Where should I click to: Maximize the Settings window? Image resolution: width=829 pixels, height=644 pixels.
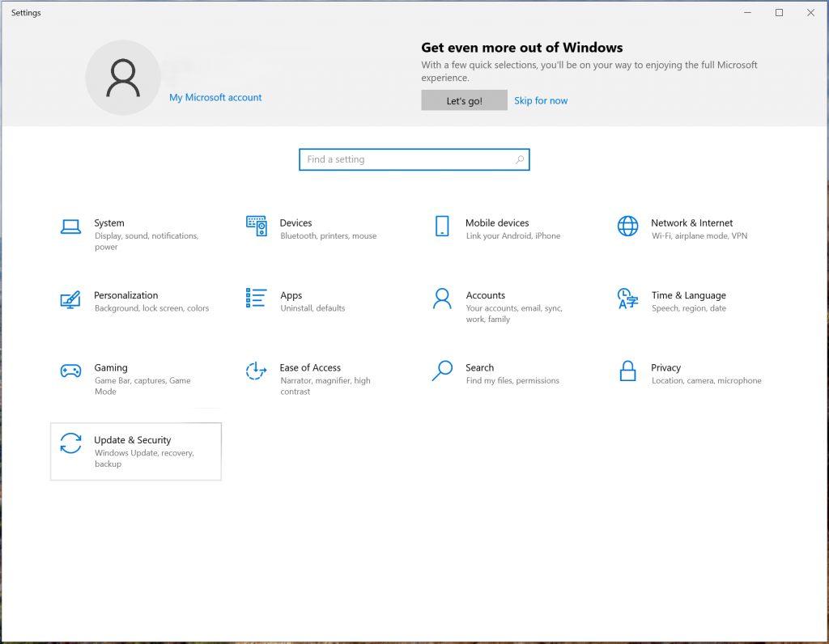(x=779, y=13)
